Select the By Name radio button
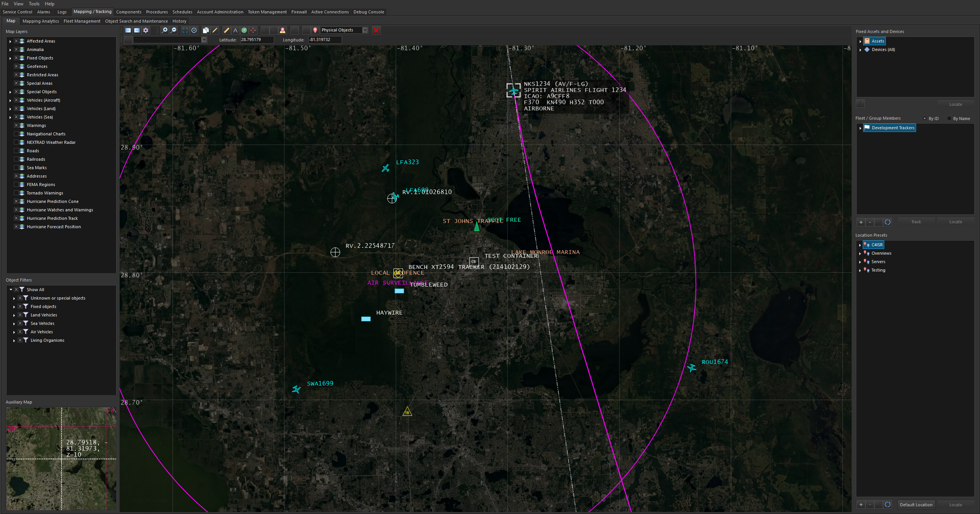The width and height of the screenshot is (980, 514). (949, 119)
